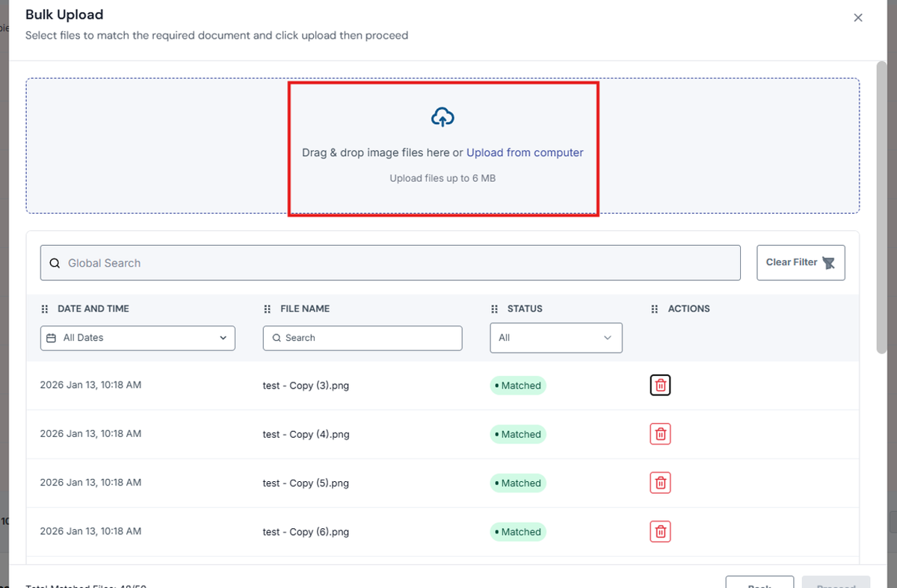Viewport: 897px width, 588px height.
Task: Click the date of test - Copy (4).png
Action: (x=90, y=433)
